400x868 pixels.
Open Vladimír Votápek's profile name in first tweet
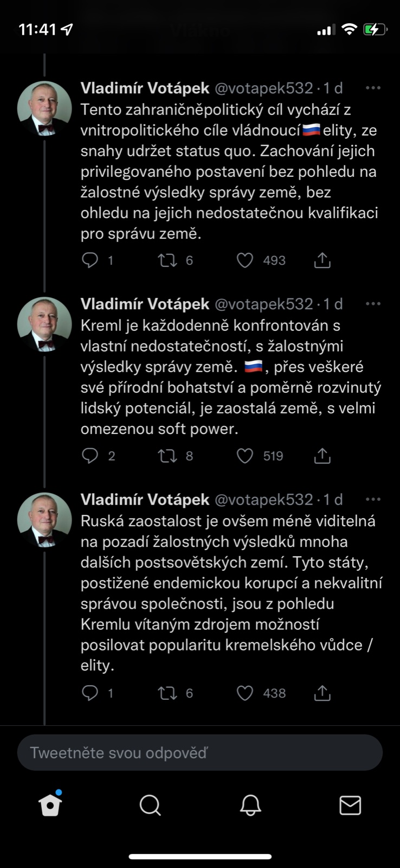click(145, 88)
